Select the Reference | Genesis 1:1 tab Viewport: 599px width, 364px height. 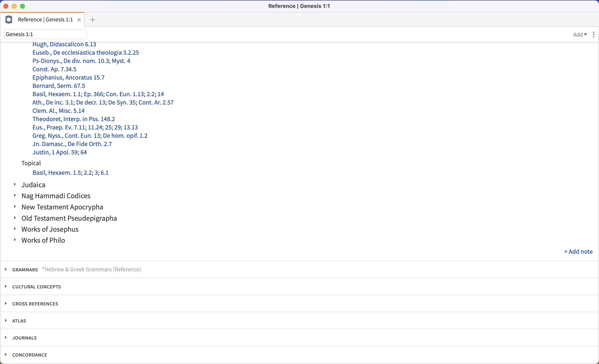coord(45,20)
